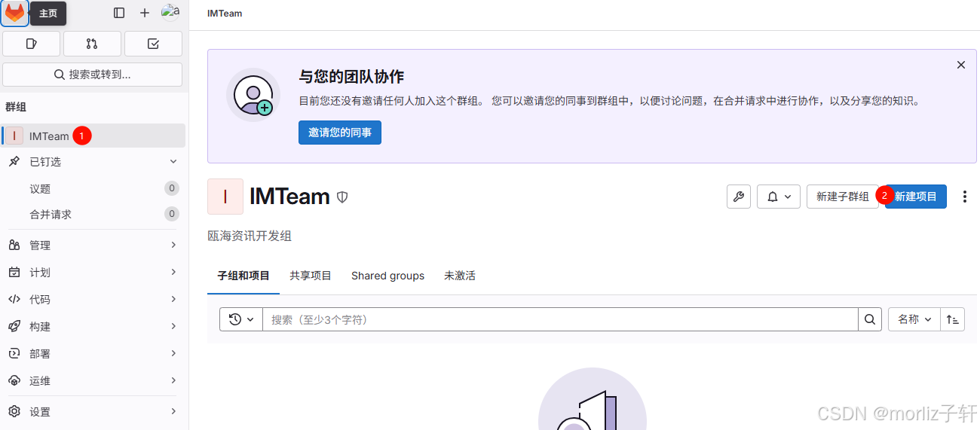Dismiss the team collaboration banner

(x=961, y=65)
